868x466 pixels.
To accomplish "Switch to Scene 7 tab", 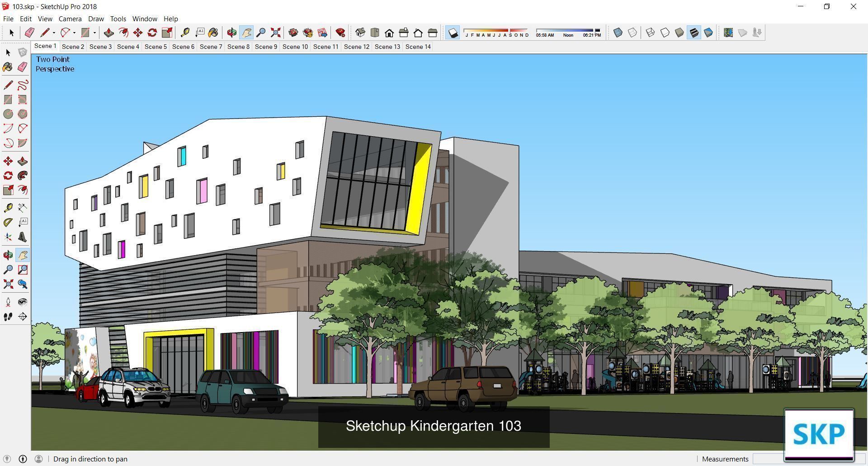I will pos(211,47).
